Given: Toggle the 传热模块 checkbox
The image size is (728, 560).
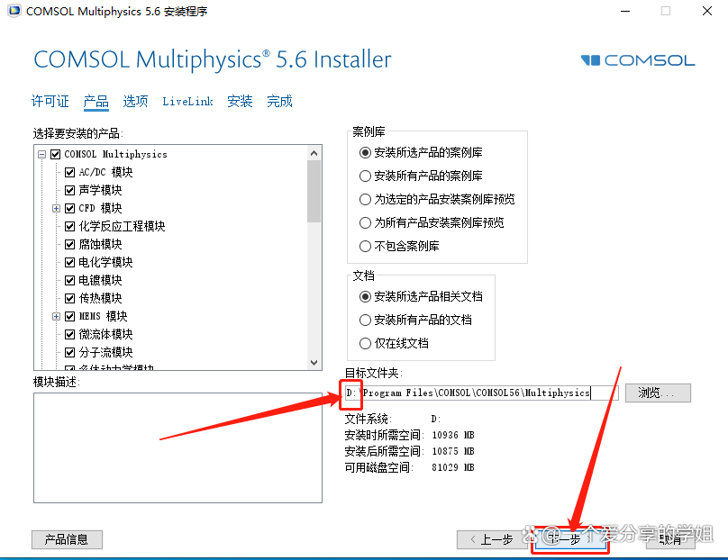Looking at the screenshot, I should (x=69, y=298).
